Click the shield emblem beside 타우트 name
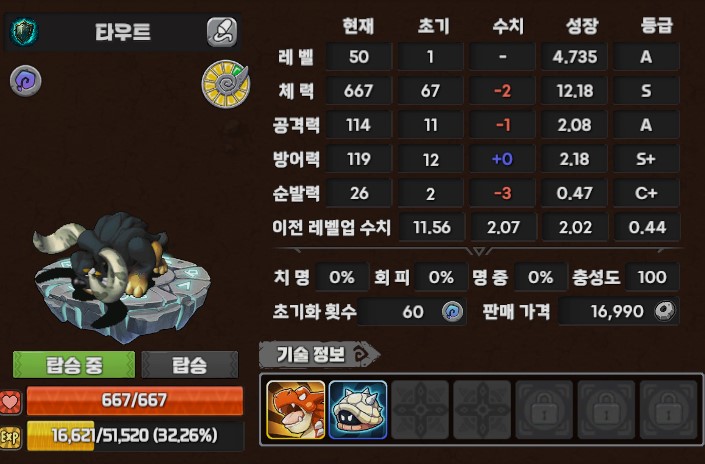 pos(24,31)
